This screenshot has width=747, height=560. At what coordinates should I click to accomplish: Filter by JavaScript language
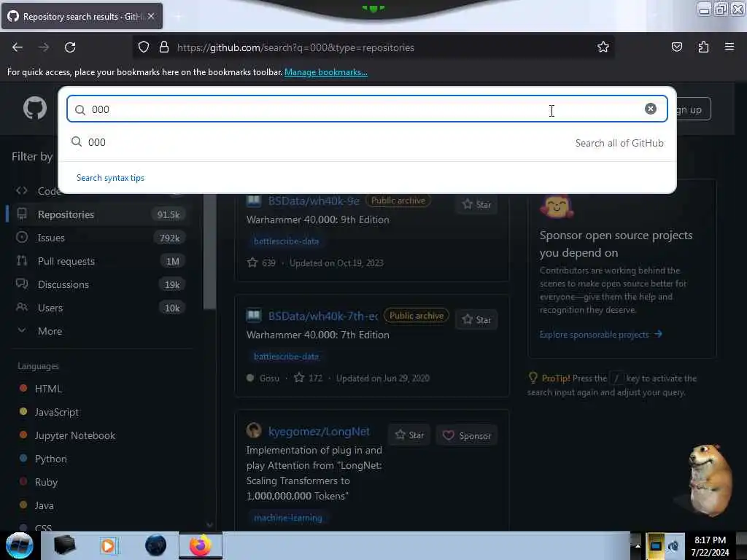pyautogui.click(x=57, y=412)
